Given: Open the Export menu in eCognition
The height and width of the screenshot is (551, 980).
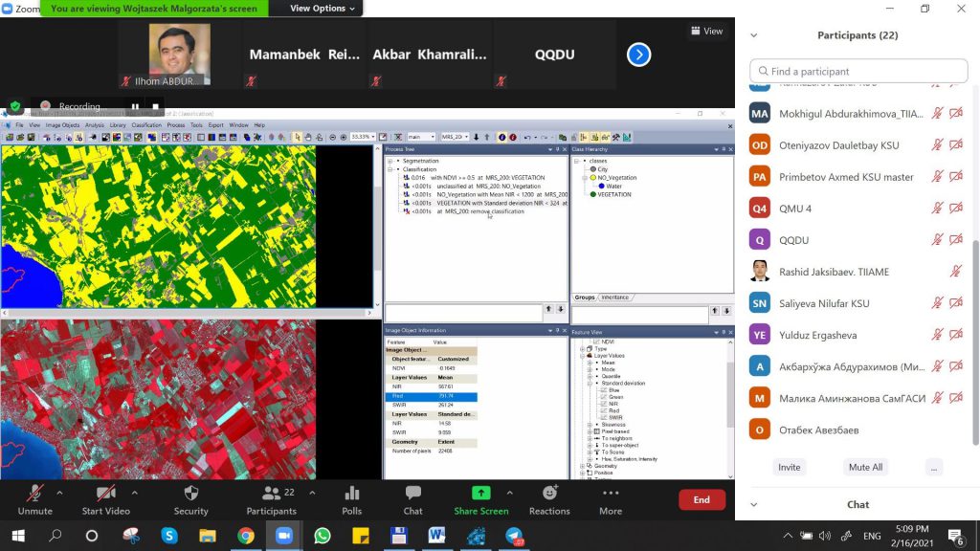Looking at the screenshot, I should [x=215, y=125].
